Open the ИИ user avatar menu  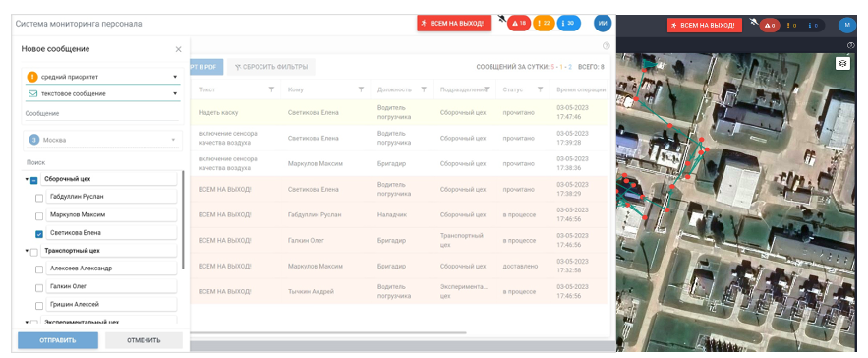pyautogui.click(x=603, y=24)
